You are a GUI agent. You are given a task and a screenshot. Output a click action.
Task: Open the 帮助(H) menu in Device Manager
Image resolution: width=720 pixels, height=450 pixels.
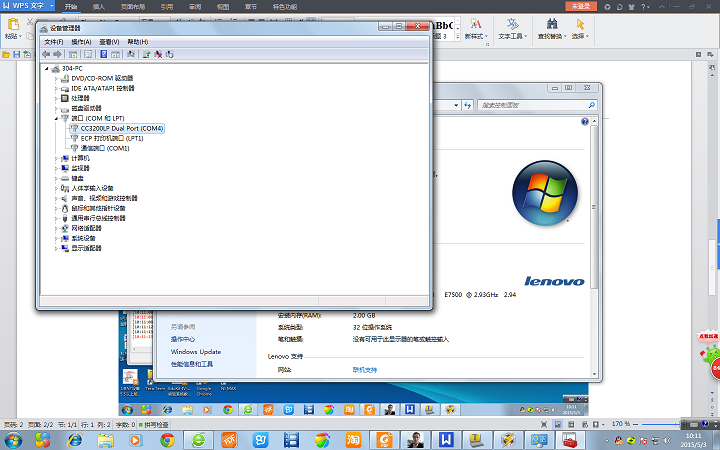138,42
